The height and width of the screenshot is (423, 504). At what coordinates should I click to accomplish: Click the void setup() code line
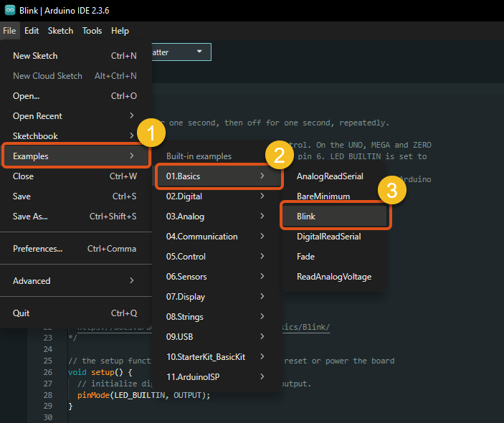(x=100, y=372)
